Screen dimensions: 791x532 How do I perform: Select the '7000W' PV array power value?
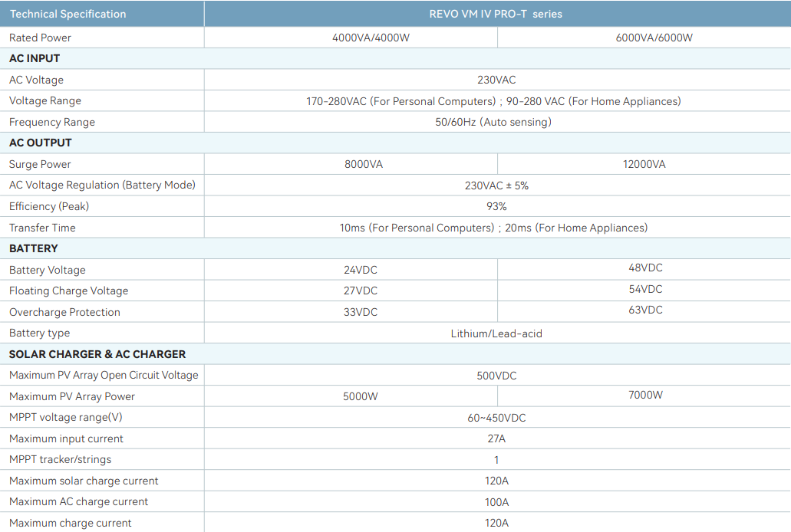[x=645, y=396]
